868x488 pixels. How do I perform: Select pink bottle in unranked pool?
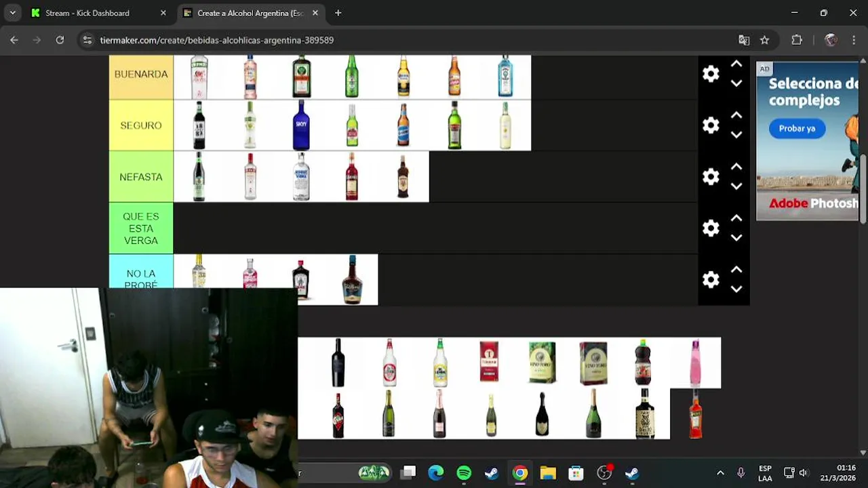click(x=695, y=363)
